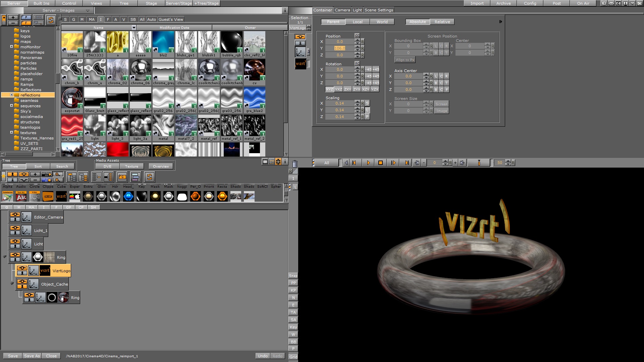Click the group container icon with G
644x362 pixels.
[122, 177]
